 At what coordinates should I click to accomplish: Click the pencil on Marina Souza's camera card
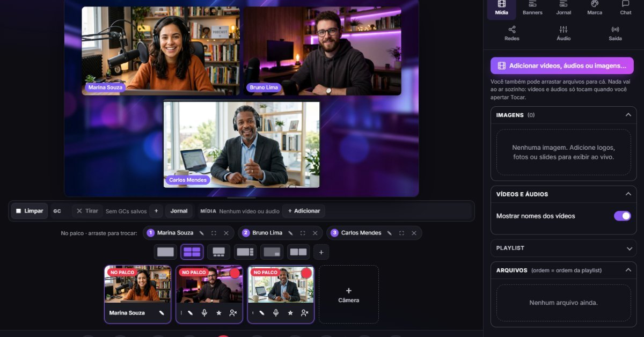point(162,313)
